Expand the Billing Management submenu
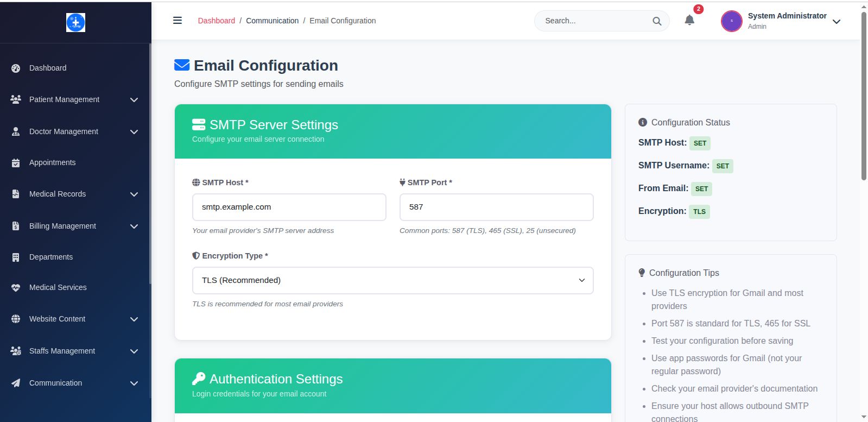Viewport: 868px width, 422px height. point(134,226)
